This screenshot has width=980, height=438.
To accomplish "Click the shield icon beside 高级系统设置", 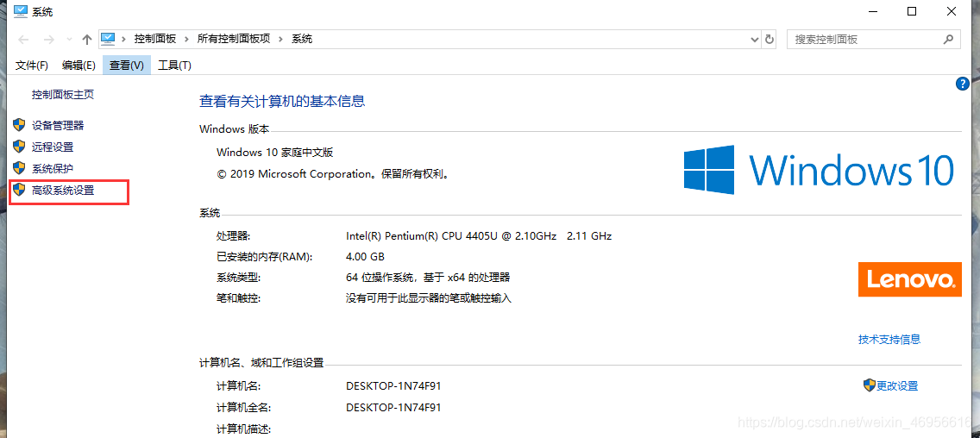I will 19,190.
